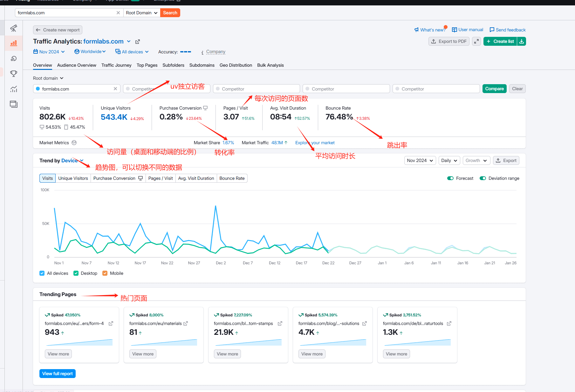Uncheck the Desktop checkbox
This screenshot has width=575, height=392.
coord(76,273)
